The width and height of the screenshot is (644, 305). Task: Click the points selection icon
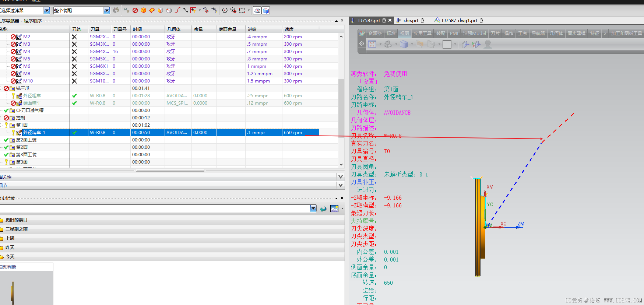(x=185, y=10)
